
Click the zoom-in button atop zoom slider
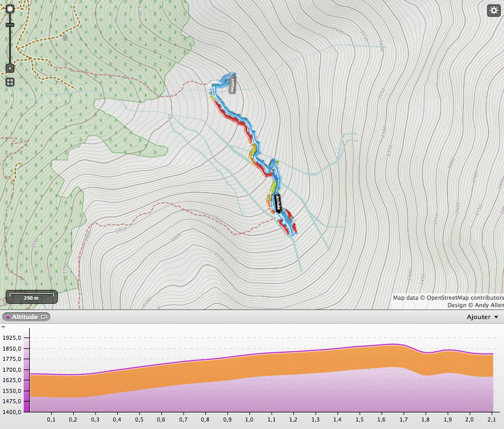point(10,10)
